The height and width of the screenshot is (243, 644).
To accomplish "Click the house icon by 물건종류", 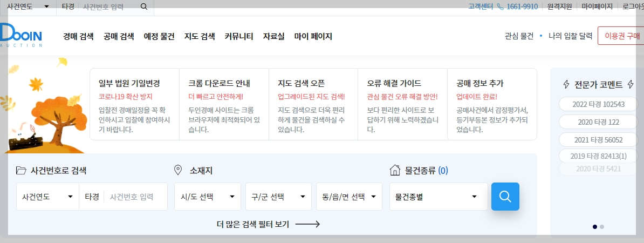I will (x=395, y=170).
